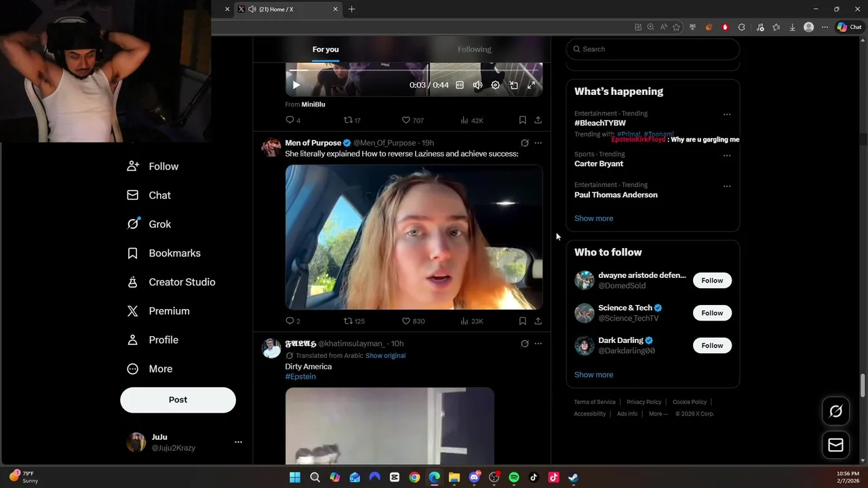The width and height of the screenshot is (868, 488).
Task: Open Chat in the sidebar
Action: (x=149, y=195)
